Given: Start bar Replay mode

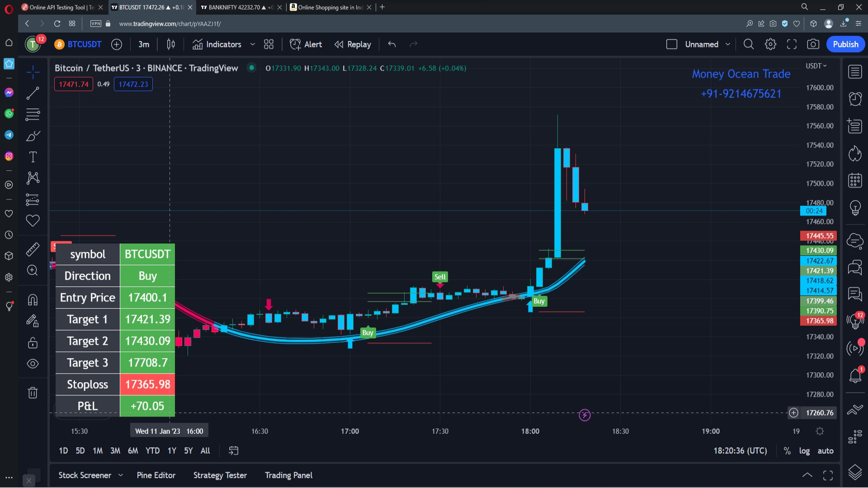Looking at the screenshot, I should point(353,44).
